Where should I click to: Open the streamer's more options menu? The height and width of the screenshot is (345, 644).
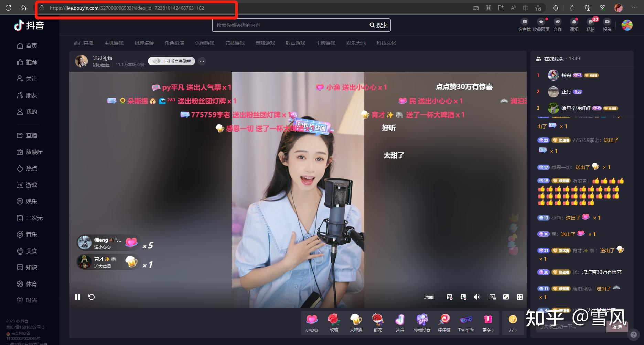tap(202, 61)
